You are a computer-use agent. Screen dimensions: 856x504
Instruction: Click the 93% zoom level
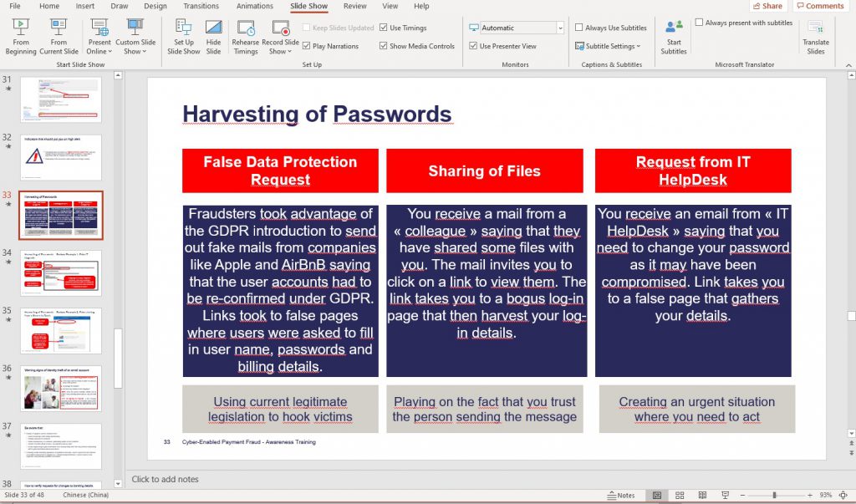pos(825,496)
